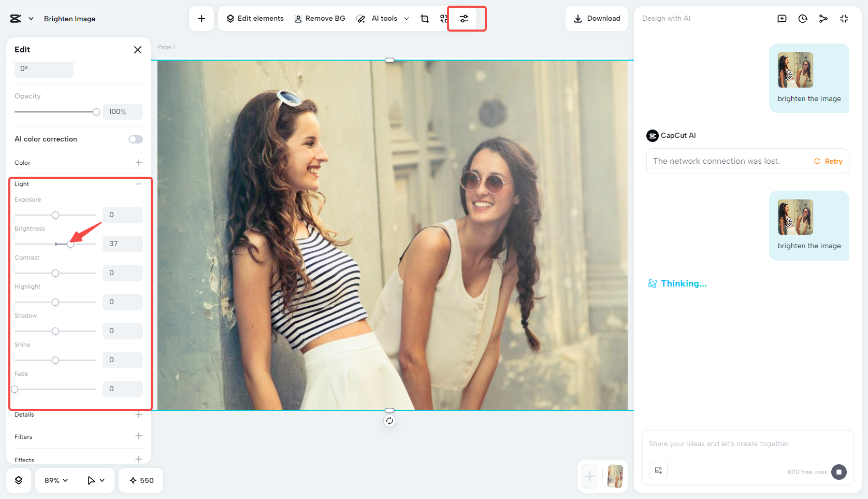Open the Resize options next to Crop
868x499 pixels.
pos(444,19)
